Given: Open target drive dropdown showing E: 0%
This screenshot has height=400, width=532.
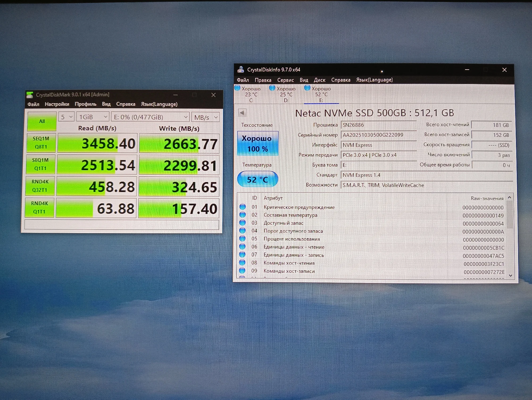Looking at the screenshot, I should point(150,117).
